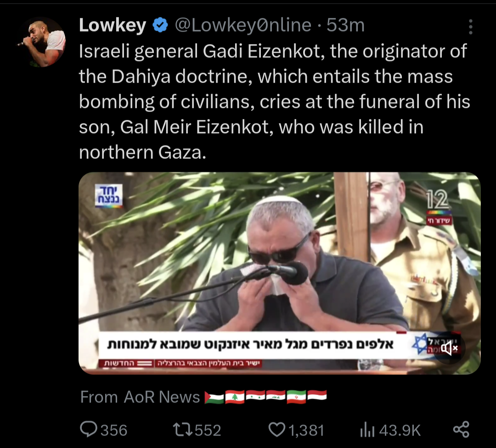Viewport: 496px width, 448px height.
Task: Click the 1,381 likes count
Action: [x=306, y=430]
